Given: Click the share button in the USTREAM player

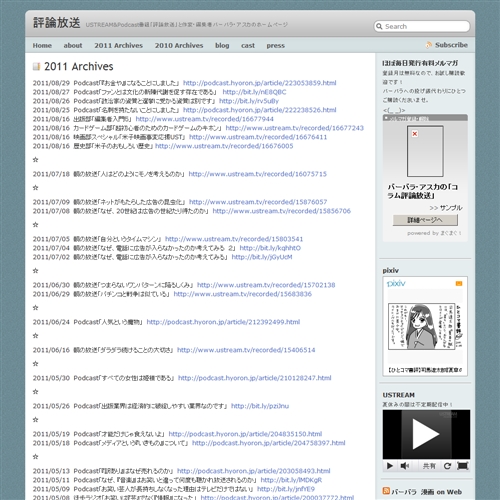Looking at the screenshot, I should (429, 466).
